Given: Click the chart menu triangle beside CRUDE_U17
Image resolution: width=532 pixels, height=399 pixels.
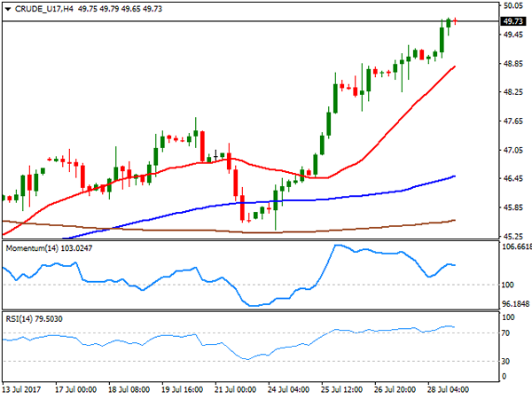Looking at the screenshot, I should tap(8, 9).
